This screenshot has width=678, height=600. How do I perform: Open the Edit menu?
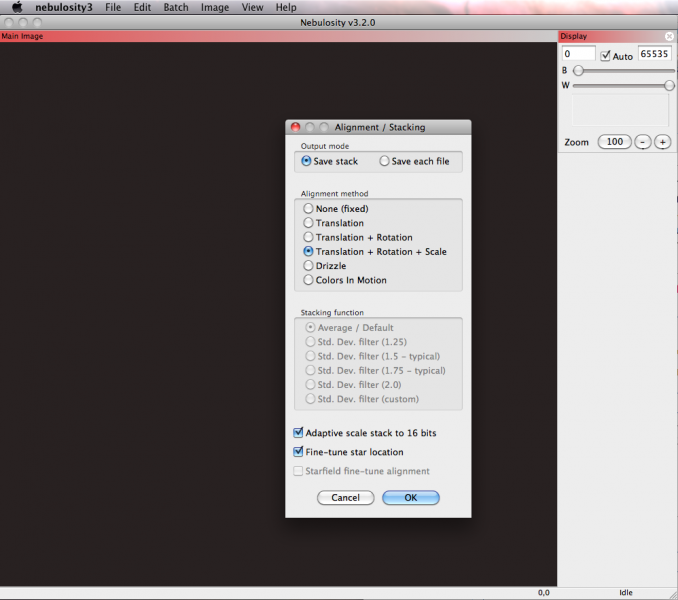tap(142, 7)
